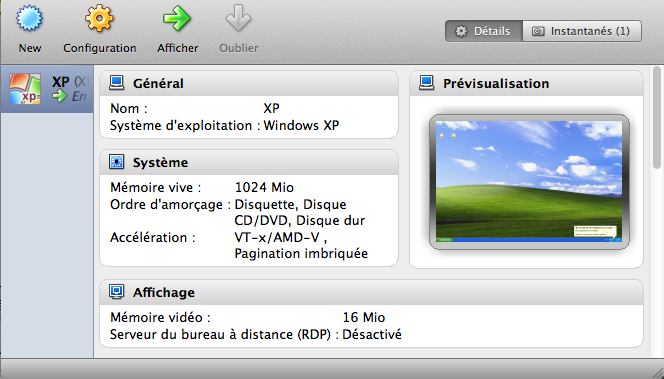The height and width of the screenshot is (379, 664).
Task: Open Configuration via the gear icon
Action: [99, 18]
